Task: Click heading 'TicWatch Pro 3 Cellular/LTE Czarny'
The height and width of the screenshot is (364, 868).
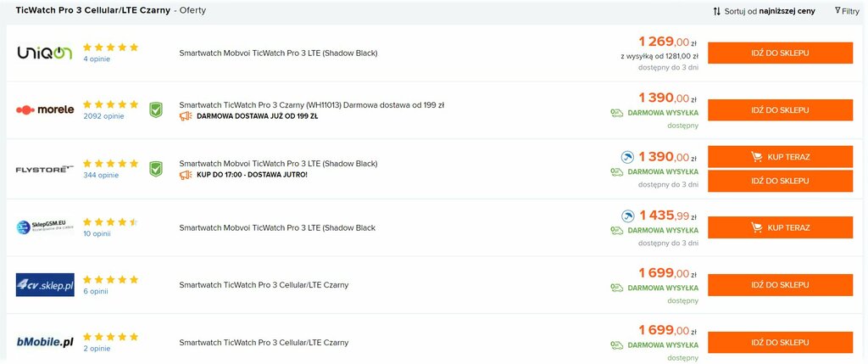Action: pyautogui.click(x=93, y=10)
